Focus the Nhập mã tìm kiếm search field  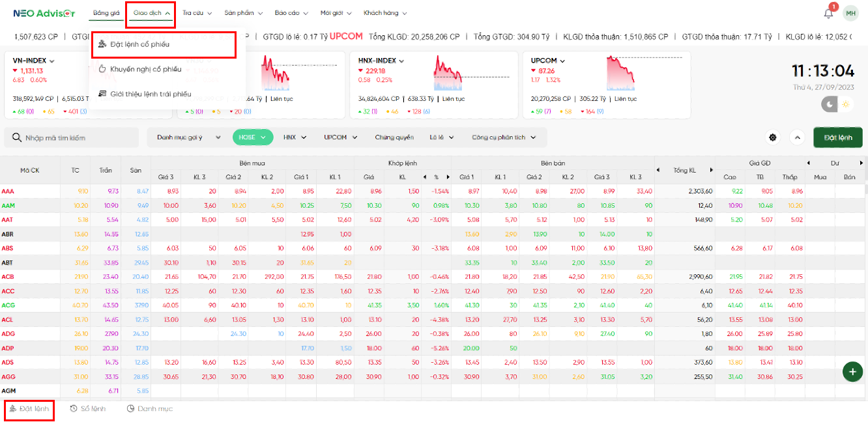(78, 138)
